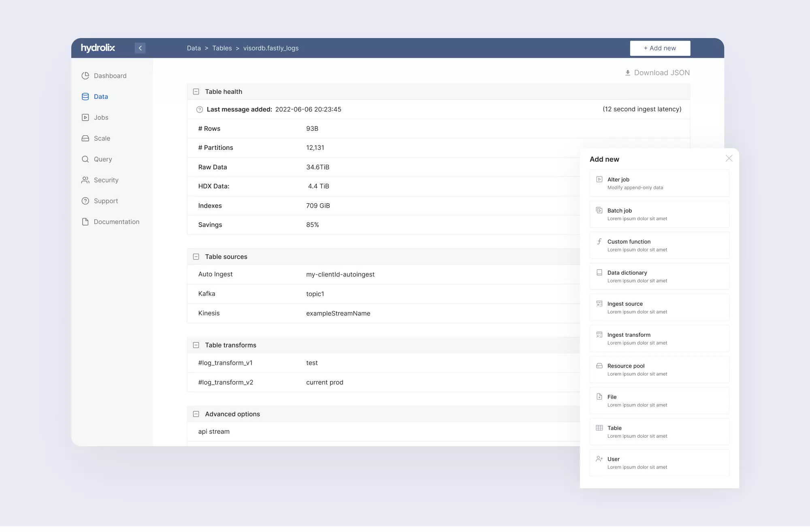Click the Add new button
Image resolution: width=810 pixels, height=532 pixels.
tap(660, 48)
